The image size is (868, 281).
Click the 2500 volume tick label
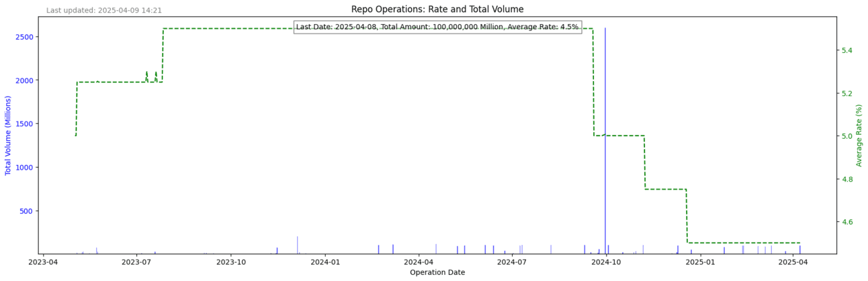pos(24,36)
